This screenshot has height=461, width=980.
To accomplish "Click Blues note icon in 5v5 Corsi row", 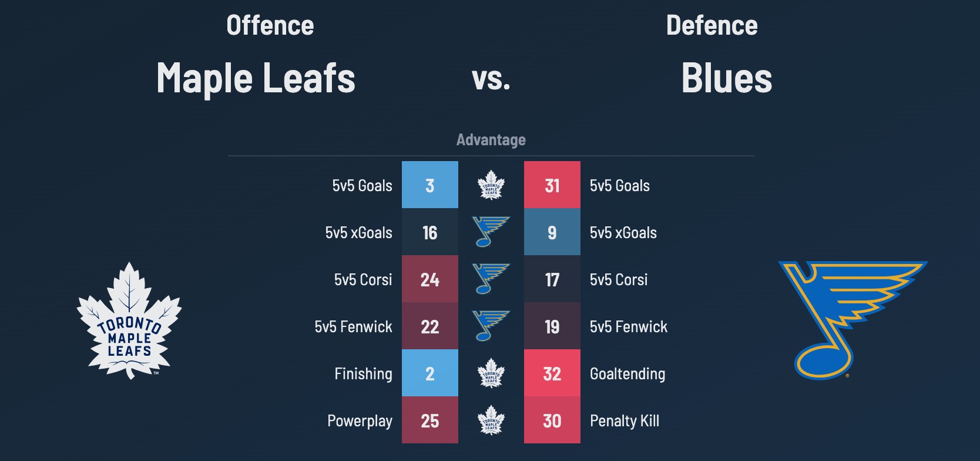I will coord(491,279).
